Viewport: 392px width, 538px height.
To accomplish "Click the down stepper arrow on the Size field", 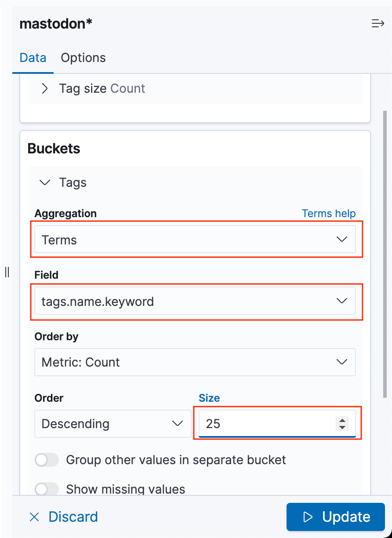I will point(342,427).
